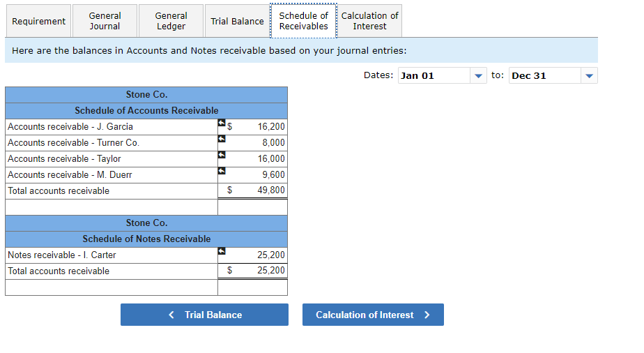644x353 pixels.
Task: Click the arrow icon in Turner Co. row
Action: [x=222, y=139]
